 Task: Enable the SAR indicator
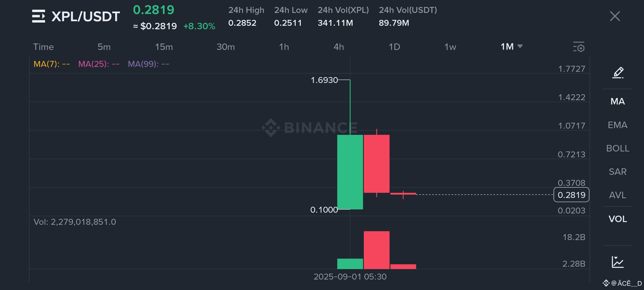pyautogui.click(x=618, y=172)
